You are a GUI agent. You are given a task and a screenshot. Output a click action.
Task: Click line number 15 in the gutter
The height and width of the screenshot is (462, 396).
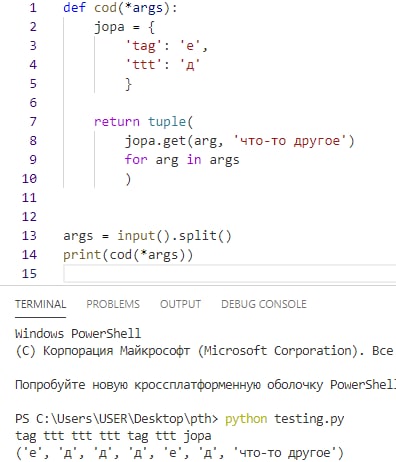(29, 274)
